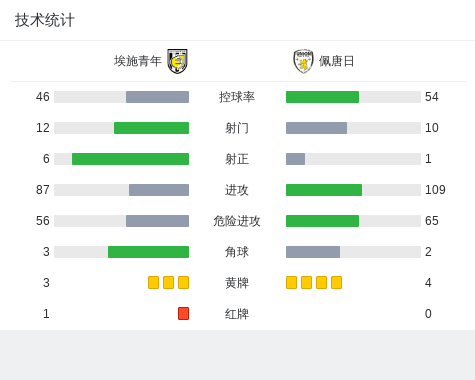Click the rightmost yellow card of 埃施青年

click(183, 282)
